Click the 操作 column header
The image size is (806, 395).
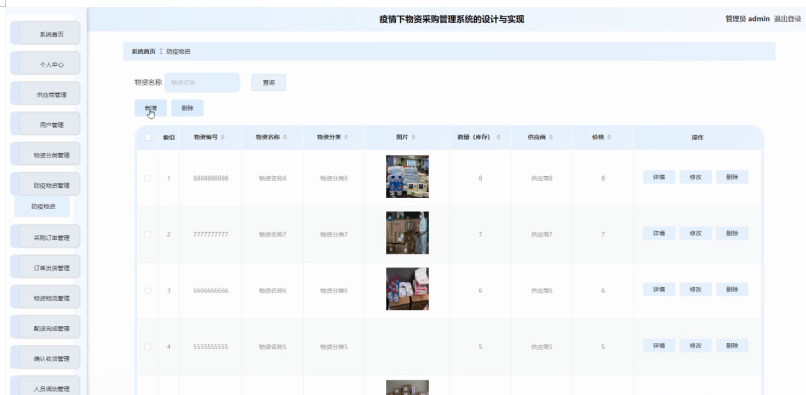coord(698,137)
